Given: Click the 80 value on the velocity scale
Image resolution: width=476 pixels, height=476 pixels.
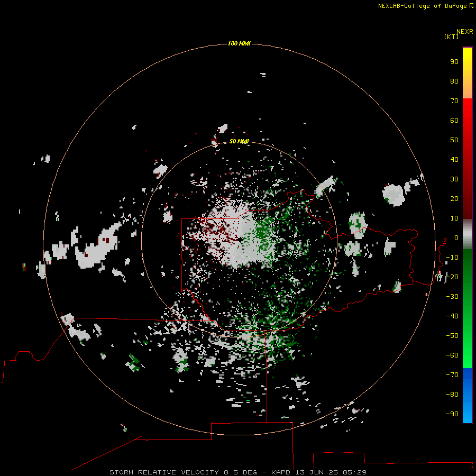Looking at the screenshot, I should point(454,81).
